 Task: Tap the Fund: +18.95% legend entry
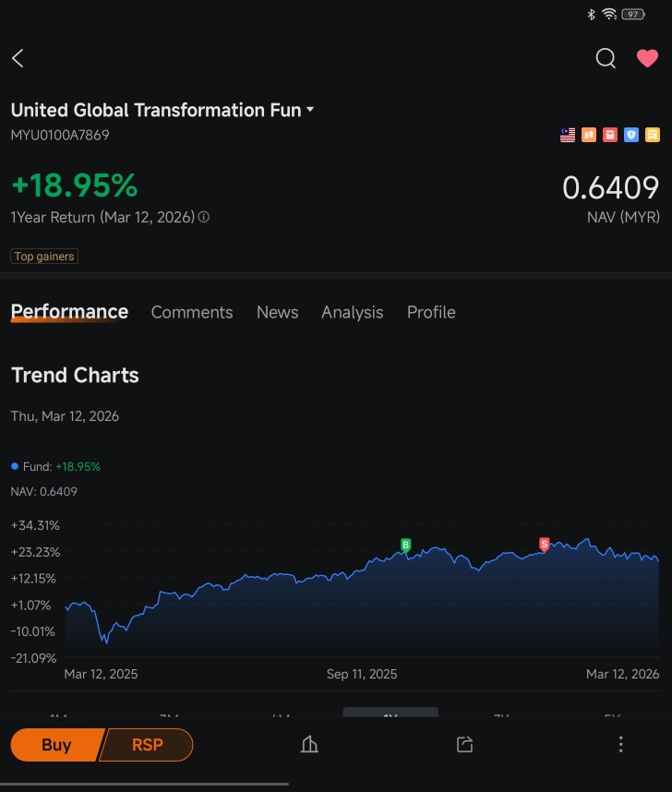click(x=55, y=466)
